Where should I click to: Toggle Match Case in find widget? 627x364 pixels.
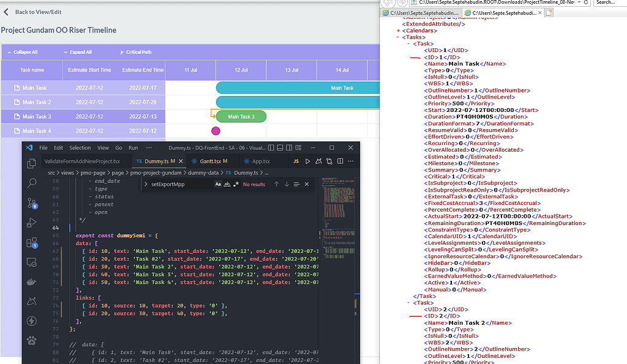(218, 184)
